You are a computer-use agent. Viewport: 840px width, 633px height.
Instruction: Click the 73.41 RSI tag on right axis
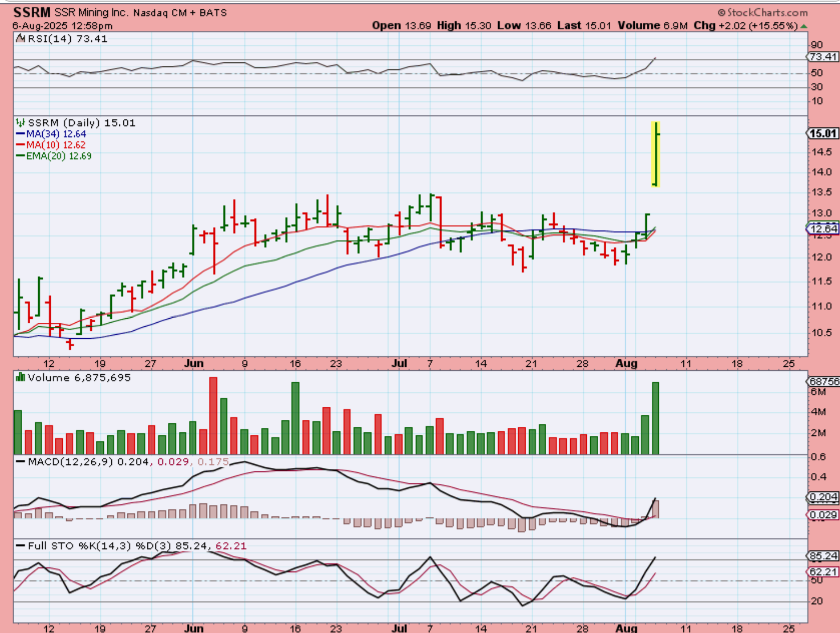pyautogui.click(x=823, y=57)
